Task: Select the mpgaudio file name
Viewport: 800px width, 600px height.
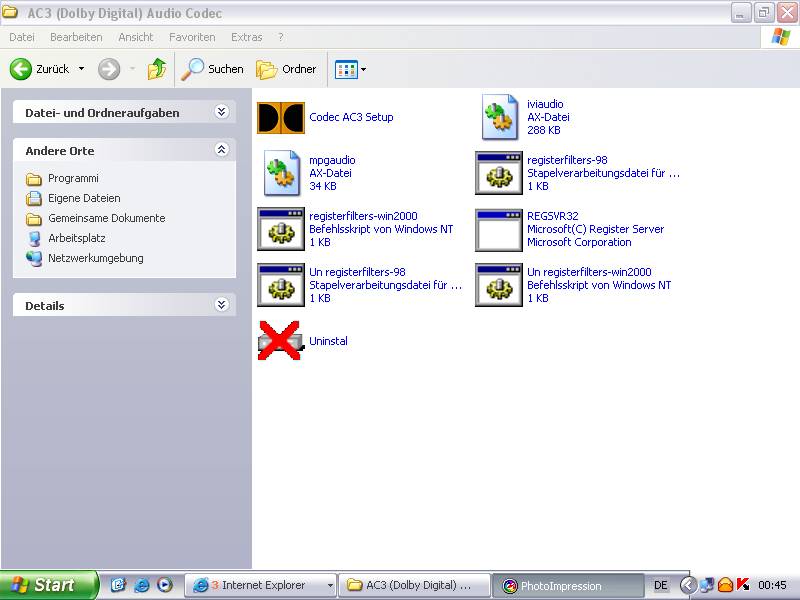Action: point(332,160)
